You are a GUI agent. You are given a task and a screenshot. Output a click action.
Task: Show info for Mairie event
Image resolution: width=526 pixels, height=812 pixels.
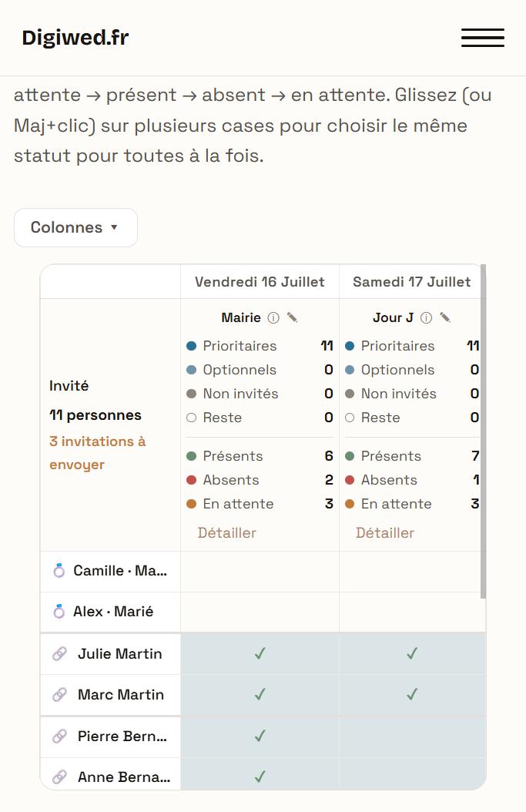(273, 317)
